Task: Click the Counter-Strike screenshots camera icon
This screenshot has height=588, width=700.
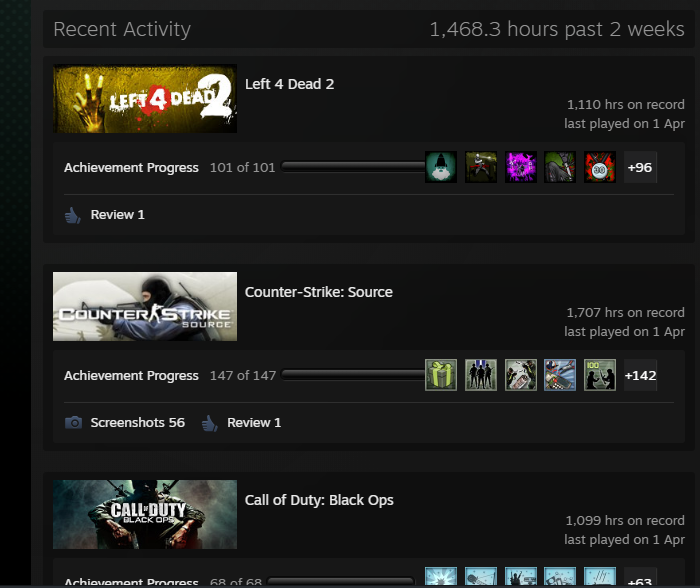Action: 73,422
